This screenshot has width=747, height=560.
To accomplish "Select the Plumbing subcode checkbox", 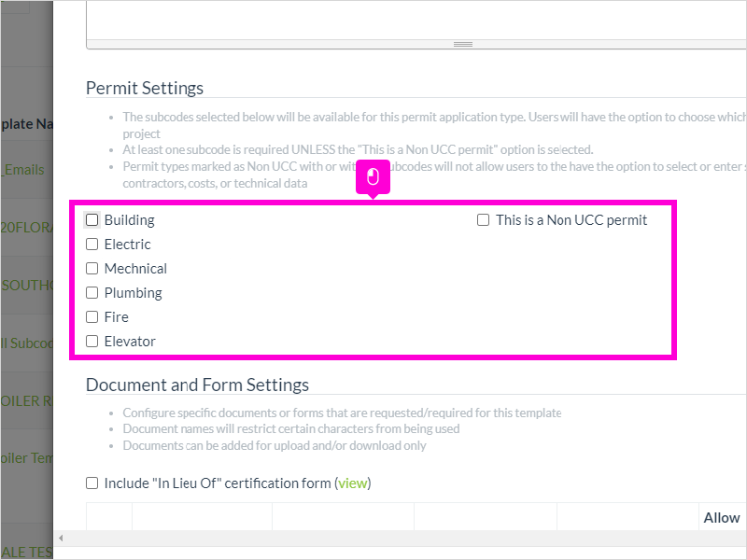I will pos(92,293).
